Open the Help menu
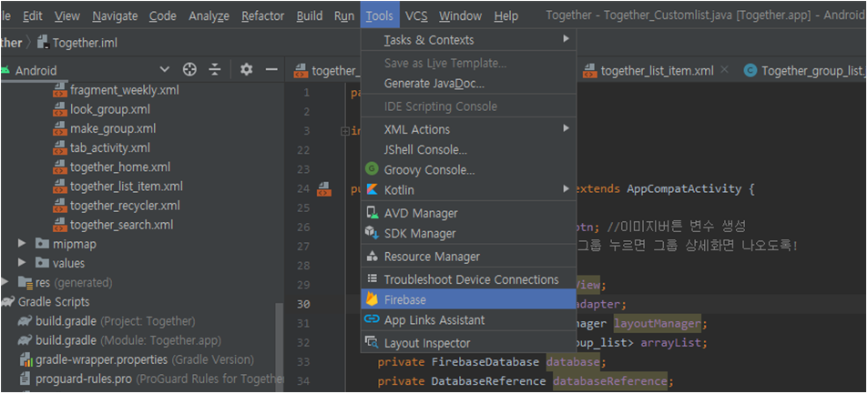The width and height of the screenshot is (868, 394). coord(506,16)
